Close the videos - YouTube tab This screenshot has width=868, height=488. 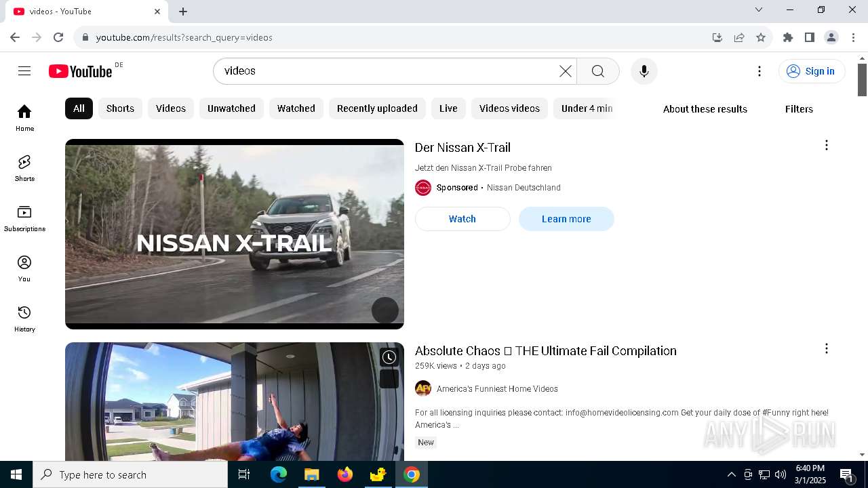tap(157, 12)
